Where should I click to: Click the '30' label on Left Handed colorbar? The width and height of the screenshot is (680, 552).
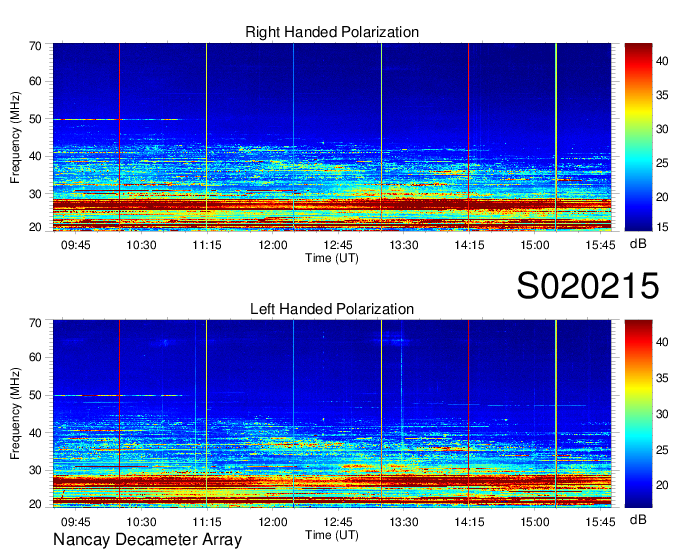pyautogui.click(x=662, y=414)
